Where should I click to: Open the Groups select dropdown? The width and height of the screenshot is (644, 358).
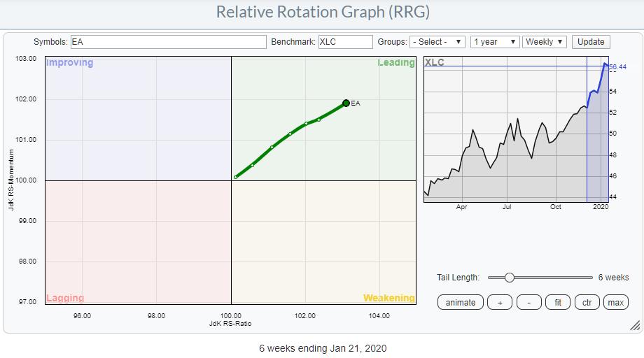(437, 42)
